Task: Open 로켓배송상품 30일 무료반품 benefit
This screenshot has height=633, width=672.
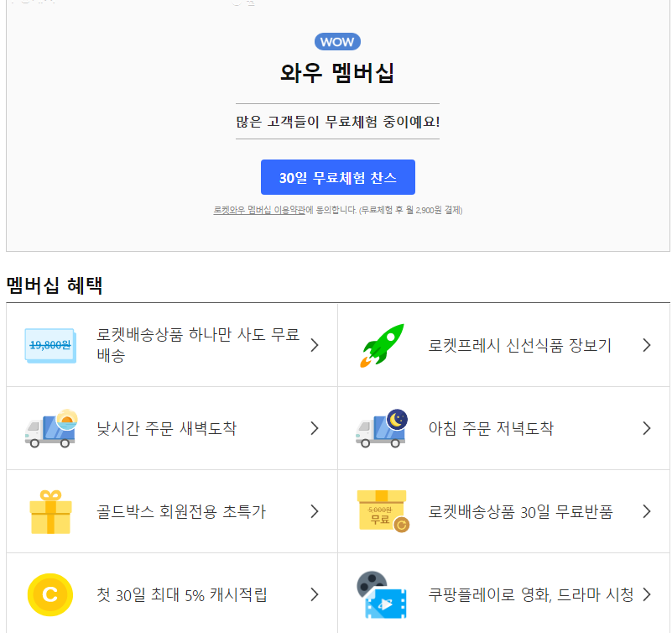Action: [504, 511]
